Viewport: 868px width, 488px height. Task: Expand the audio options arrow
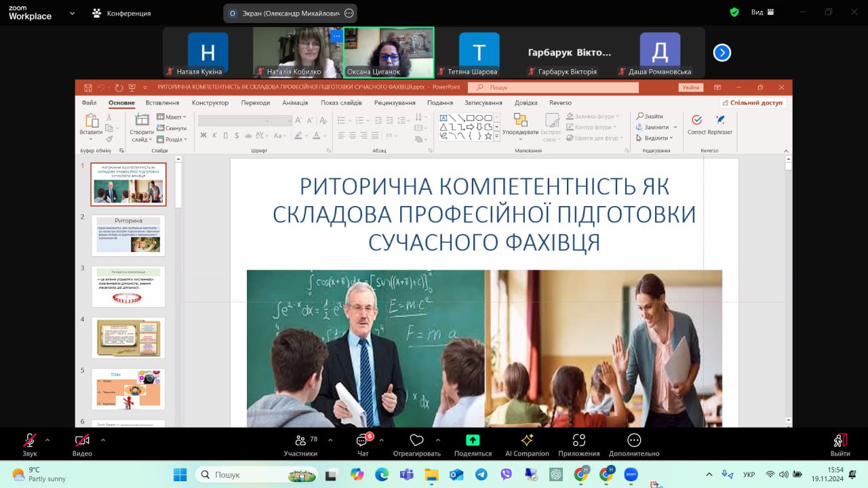pyautogui.click(x=47, y=440)
